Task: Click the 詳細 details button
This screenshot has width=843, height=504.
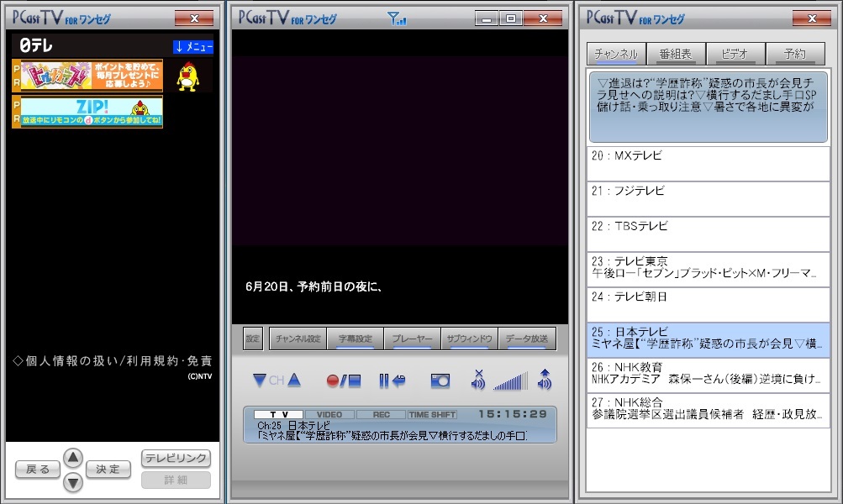Action: (x=176, y=480)
